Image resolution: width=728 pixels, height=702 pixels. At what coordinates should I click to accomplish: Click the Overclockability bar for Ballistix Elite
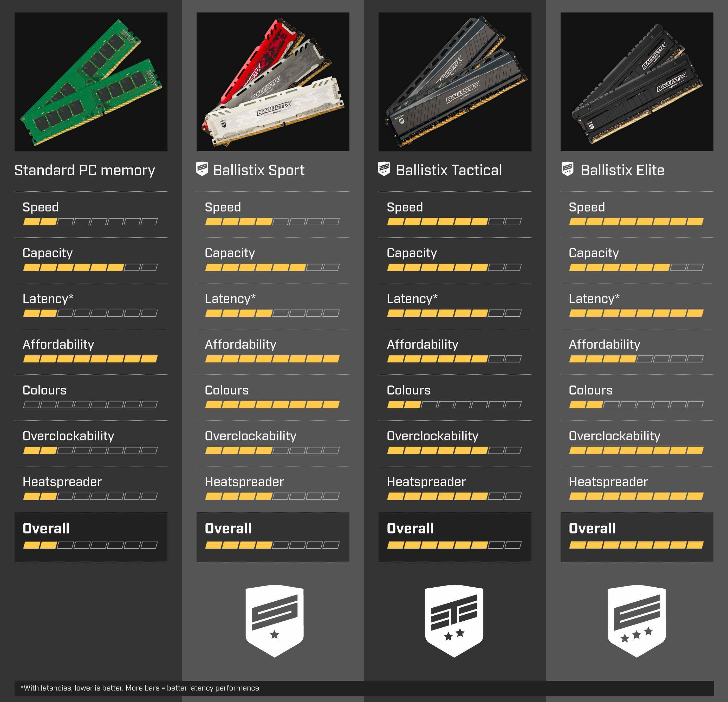point(636,451)
